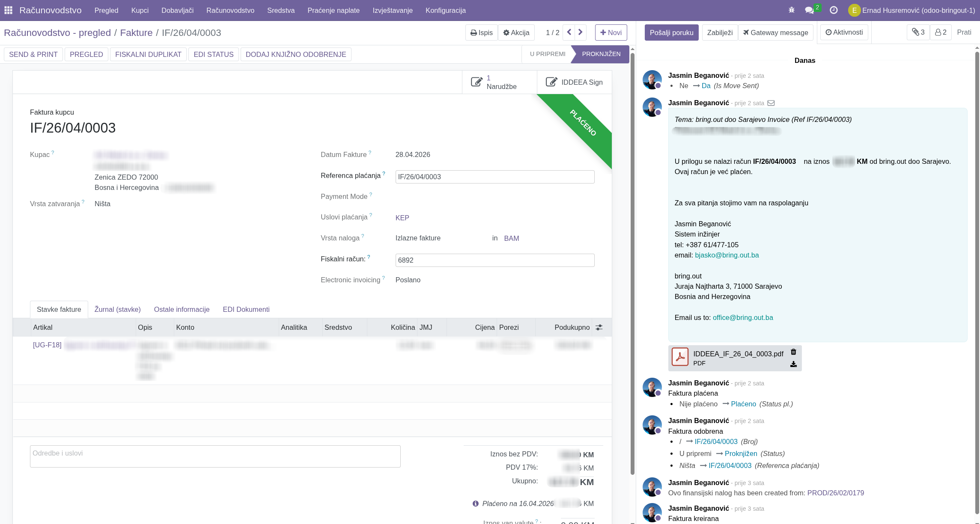Click the payment info icon near Plaćeno na
The width and height of the screenshot is (980, 524).
(475, 503)
